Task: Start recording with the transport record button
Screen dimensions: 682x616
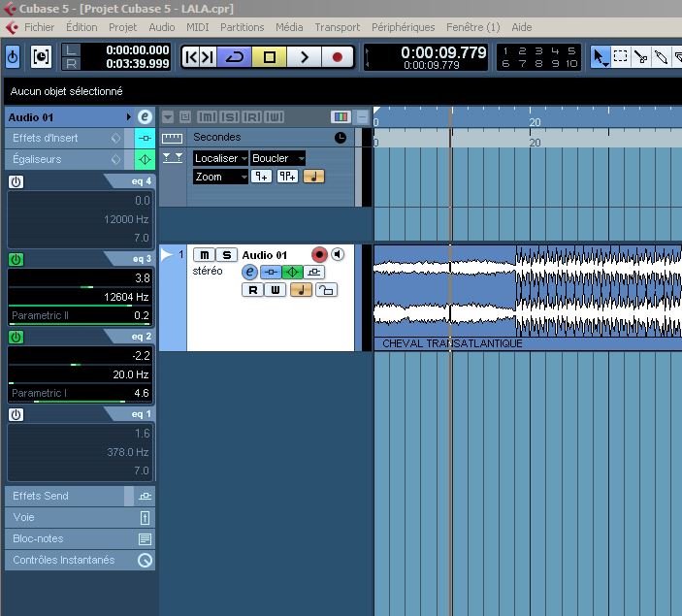Action: [x=337, y=57]
